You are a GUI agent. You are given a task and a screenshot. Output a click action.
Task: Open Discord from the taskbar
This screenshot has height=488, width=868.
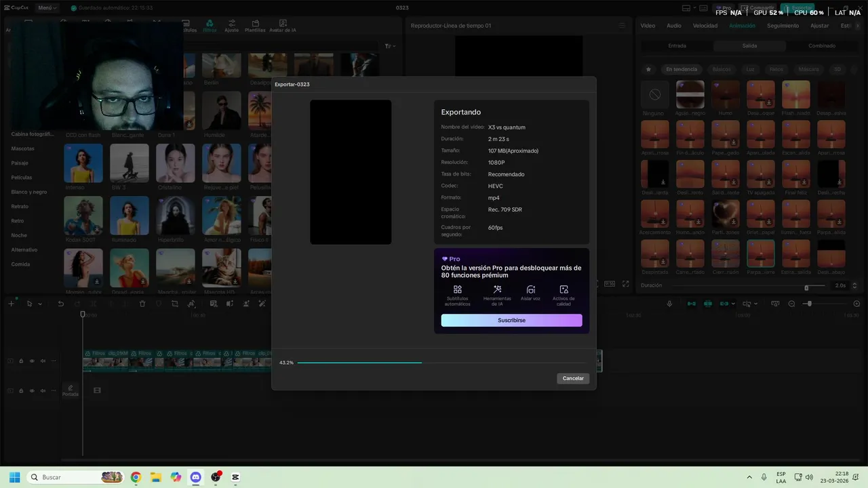coord(196,477)
